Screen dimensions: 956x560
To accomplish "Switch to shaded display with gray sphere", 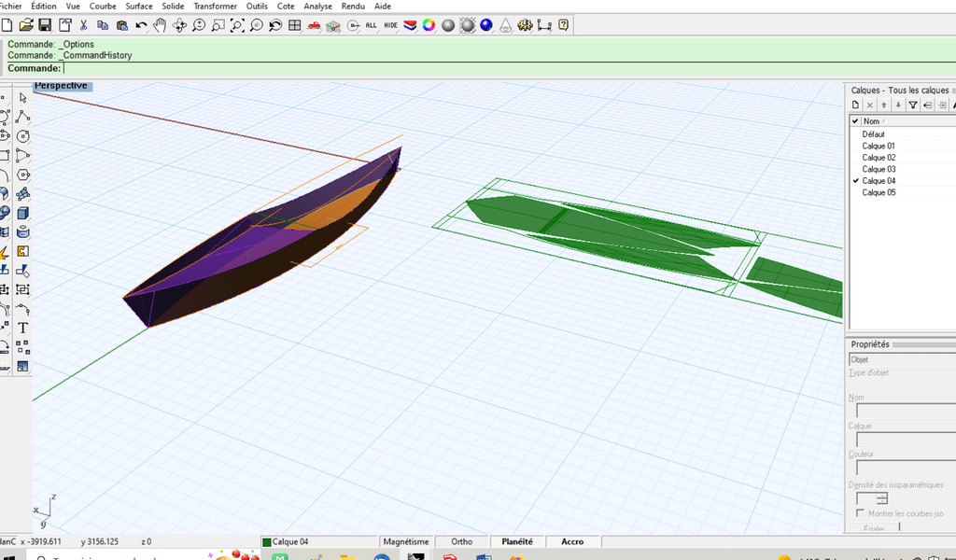I will pos(448,25).
